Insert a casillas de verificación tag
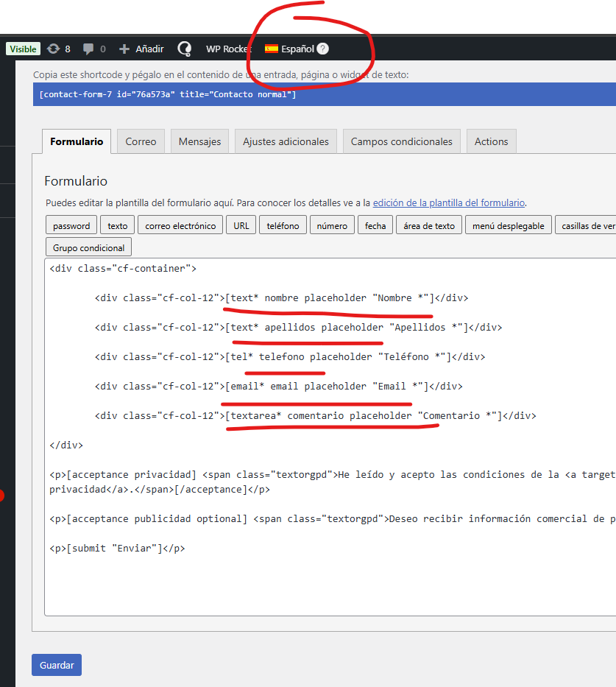This screenshot has width=616, height=687. click(x=588, y=225)
